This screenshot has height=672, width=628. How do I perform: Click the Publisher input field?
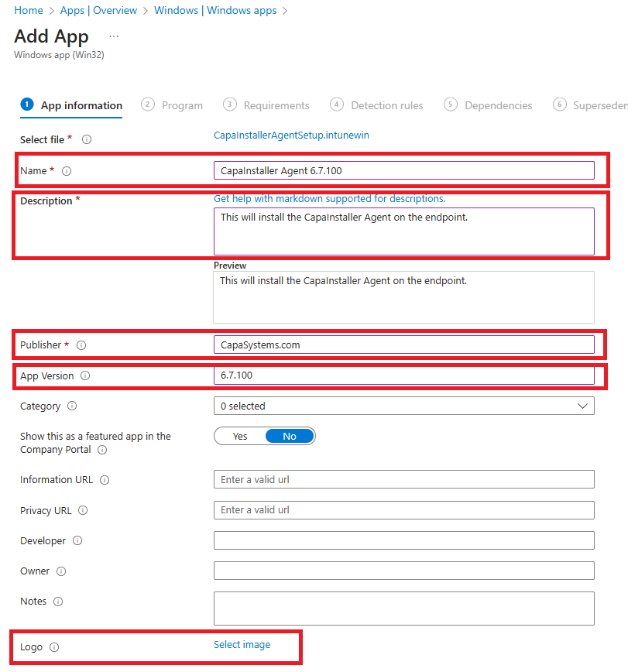403,345
